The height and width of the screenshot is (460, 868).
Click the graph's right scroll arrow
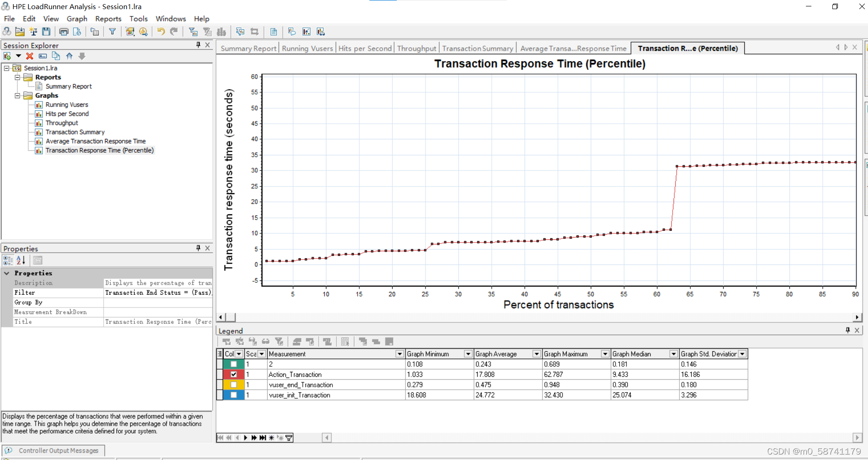(857, 317)
